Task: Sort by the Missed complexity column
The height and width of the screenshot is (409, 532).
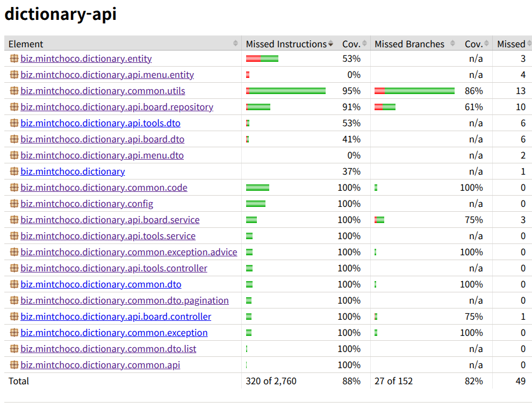Action: click(514, 44)
